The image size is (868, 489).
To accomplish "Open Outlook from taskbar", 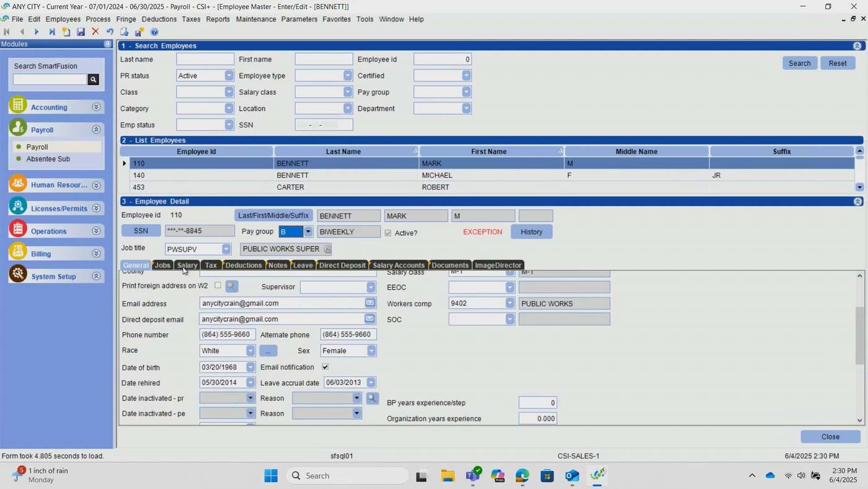I will (572, 476).
